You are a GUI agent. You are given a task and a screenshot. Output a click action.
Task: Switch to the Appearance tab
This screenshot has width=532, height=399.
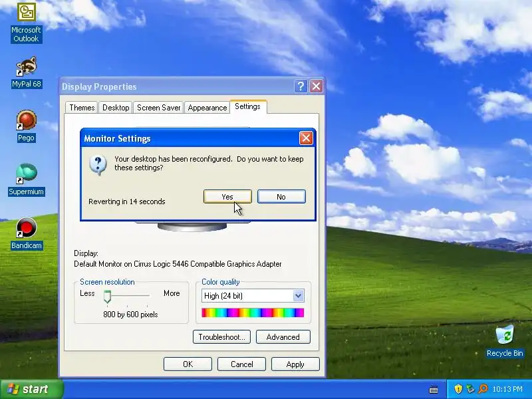click(x=207, y=108)
